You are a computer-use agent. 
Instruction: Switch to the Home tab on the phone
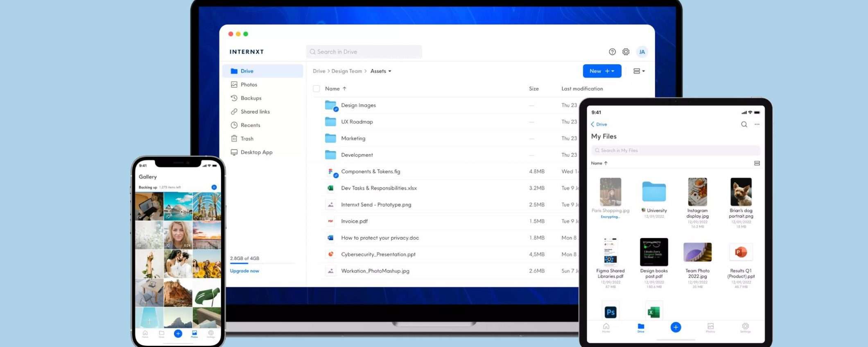click(145, 334)
